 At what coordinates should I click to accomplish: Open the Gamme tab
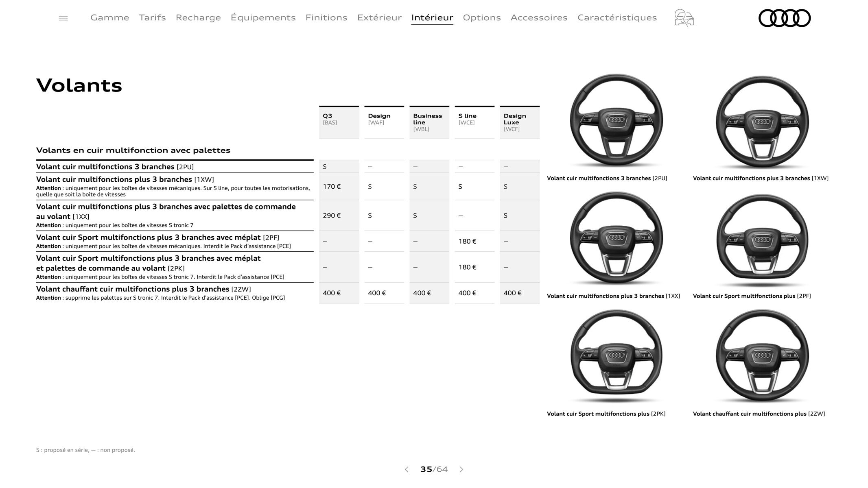(x=110, y=17)
